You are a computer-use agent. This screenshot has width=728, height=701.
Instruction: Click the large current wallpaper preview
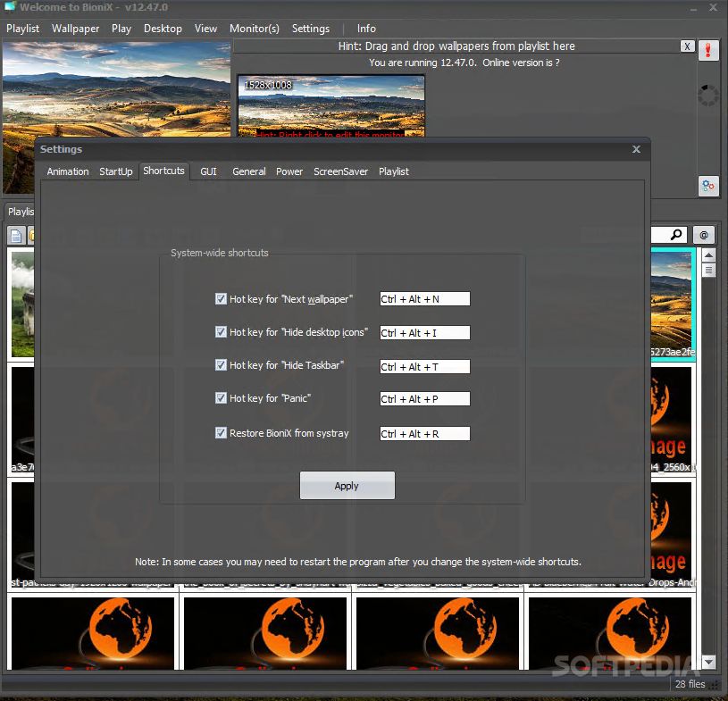coord(116,88)
